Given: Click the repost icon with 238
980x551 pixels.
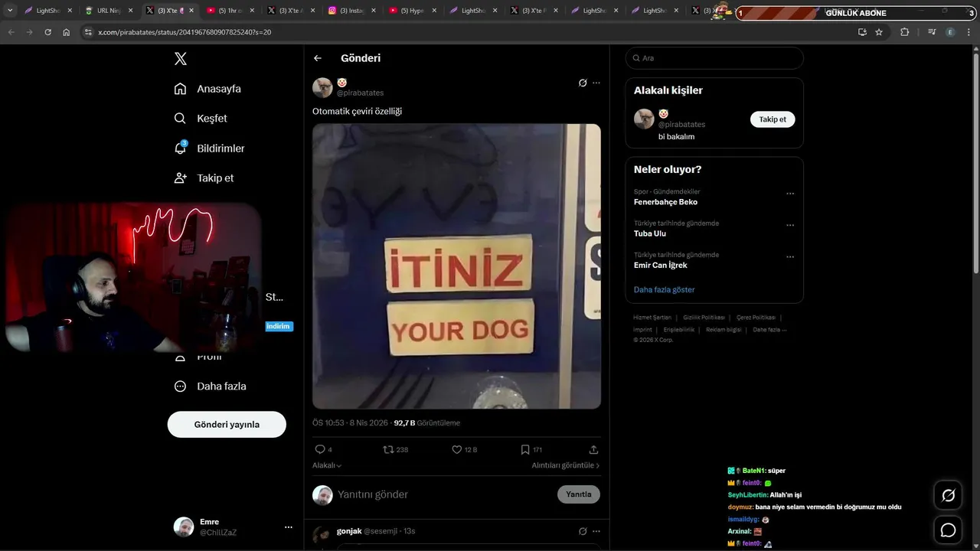Looking at the screenshot, I should pos(388,450).
